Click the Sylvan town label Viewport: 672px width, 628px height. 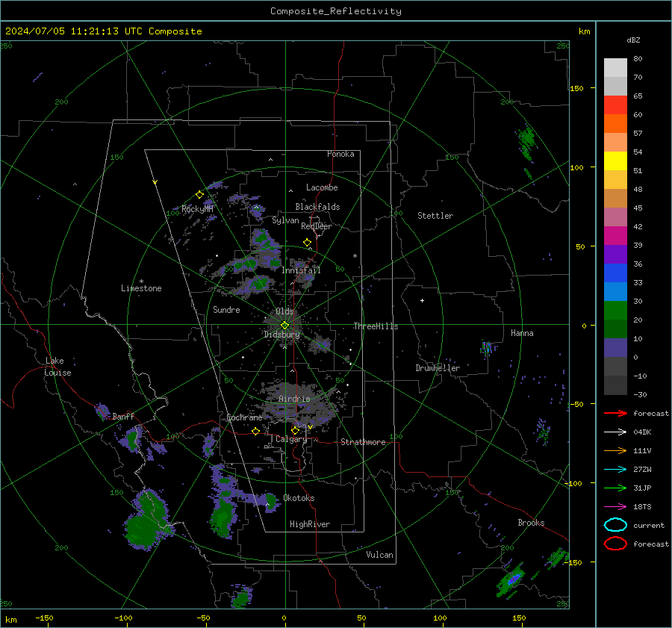pyautogui.click(x=285, y=220)
